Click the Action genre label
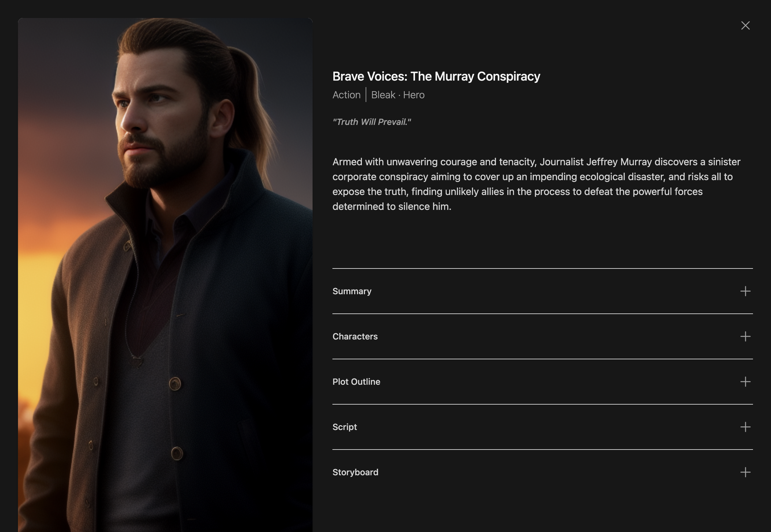Viewport: 771px width, 532px height. point(346,95)
